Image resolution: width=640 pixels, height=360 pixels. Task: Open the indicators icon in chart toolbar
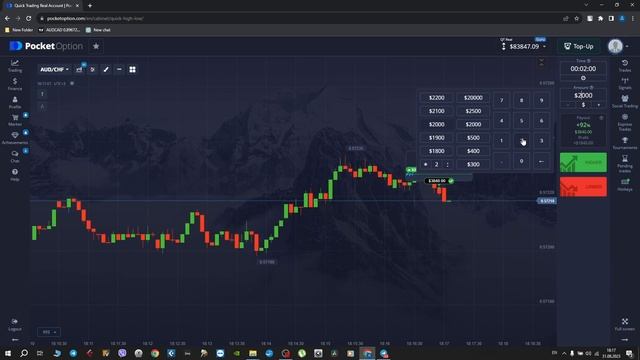[92, 69]
